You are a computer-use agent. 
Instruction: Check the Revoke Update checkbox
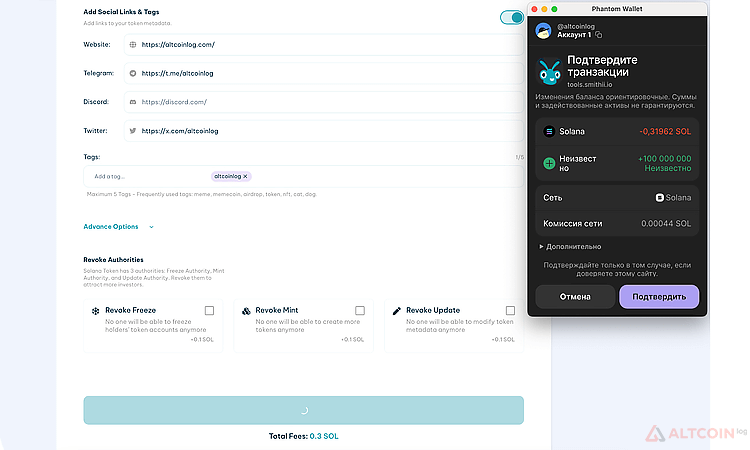click(x=510, y=311)
